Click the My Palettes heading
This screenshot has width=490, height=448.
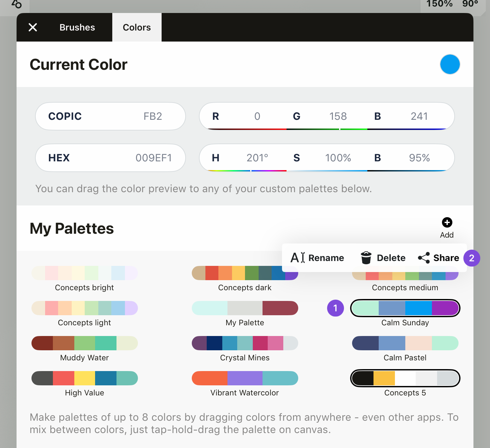point(72,228)
